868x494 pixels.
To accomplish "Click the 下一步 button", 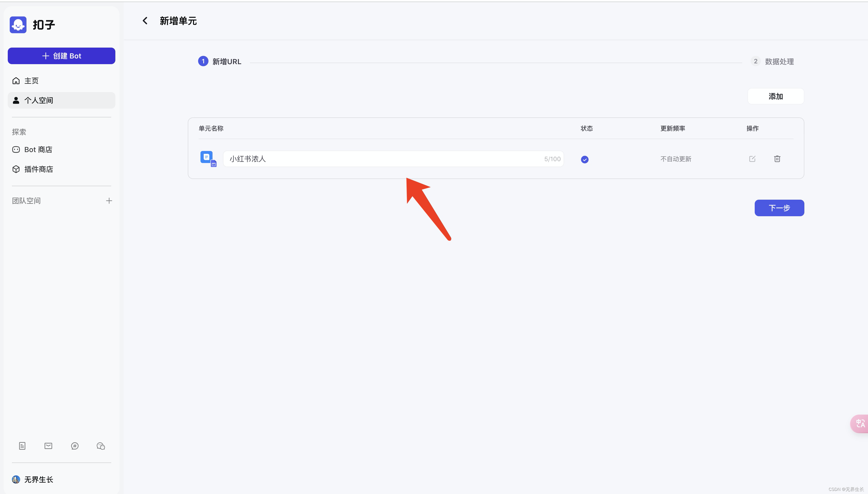I will click(x=779, y=208).
